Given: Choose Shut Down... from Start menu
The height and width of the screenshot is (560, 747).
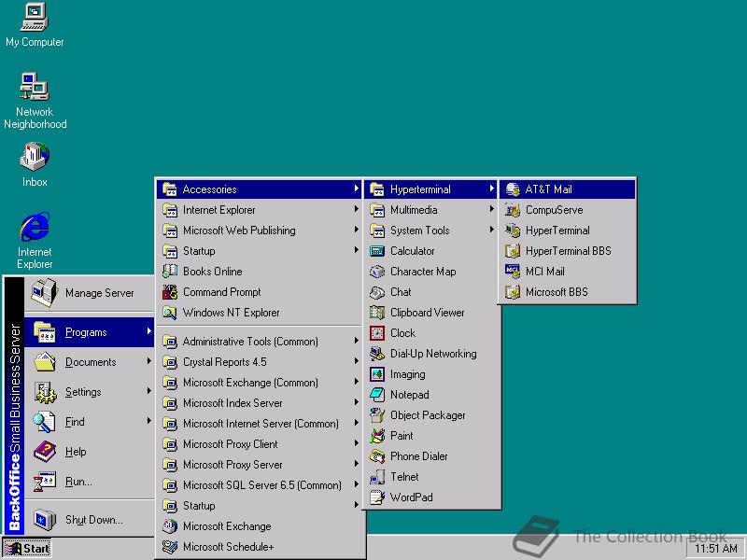Looking at the screenshot, I should coord(89,520).
